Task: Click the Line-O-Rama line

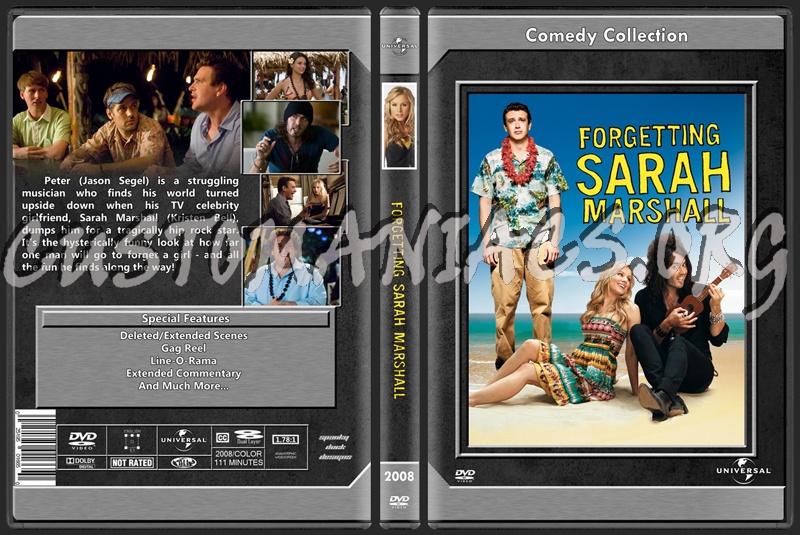Action: (x=184, y=361)
